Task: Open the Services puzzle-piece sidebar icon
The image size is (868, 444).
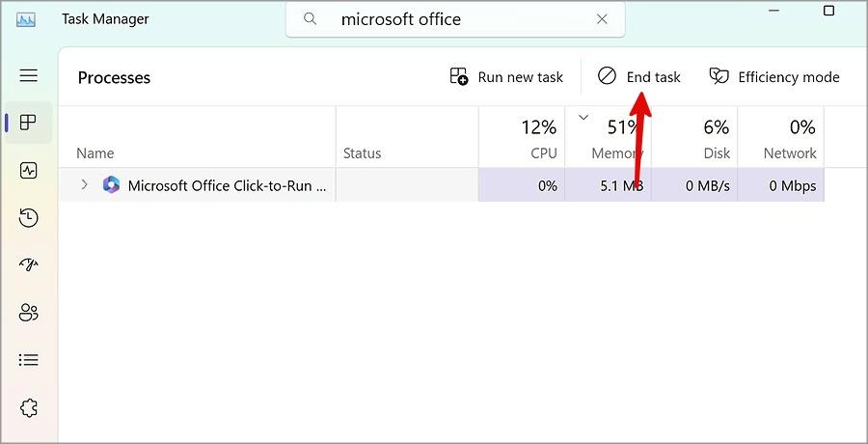Action: click(x=28, y=408)
